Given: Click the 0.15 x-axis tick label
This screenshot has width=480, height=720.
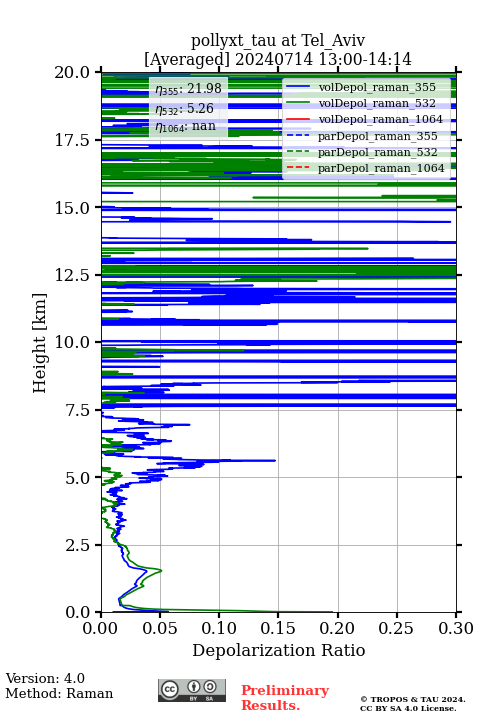Looking at the screenshot, I should point(278,629).
